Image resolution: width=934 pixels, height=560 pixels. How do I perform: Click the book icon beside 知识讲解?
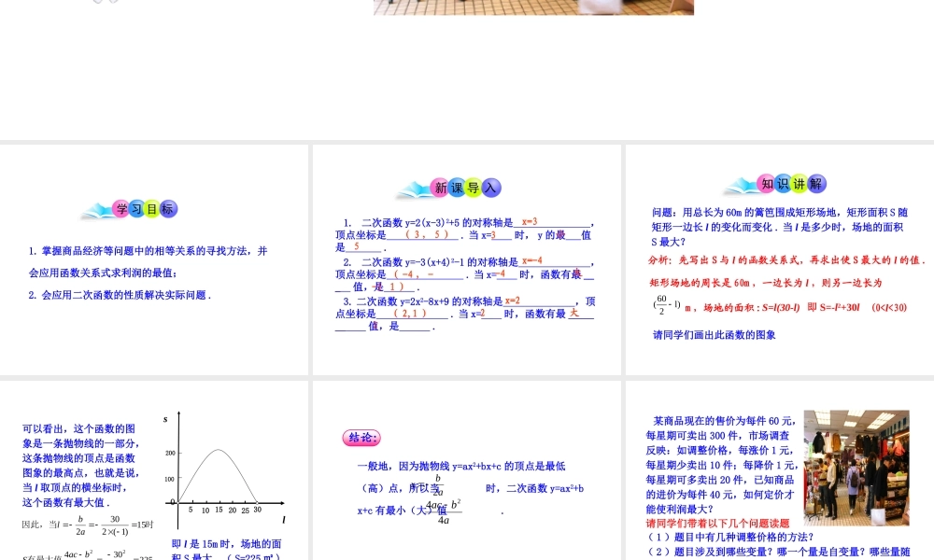(x=742, y=184)
